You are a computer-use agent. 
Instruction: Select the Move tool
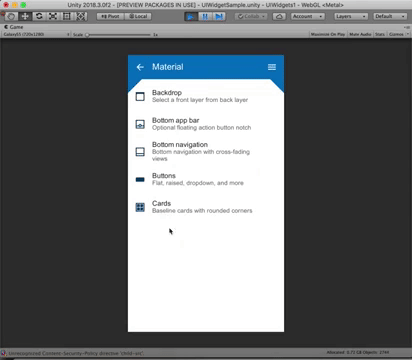(25, 16)
